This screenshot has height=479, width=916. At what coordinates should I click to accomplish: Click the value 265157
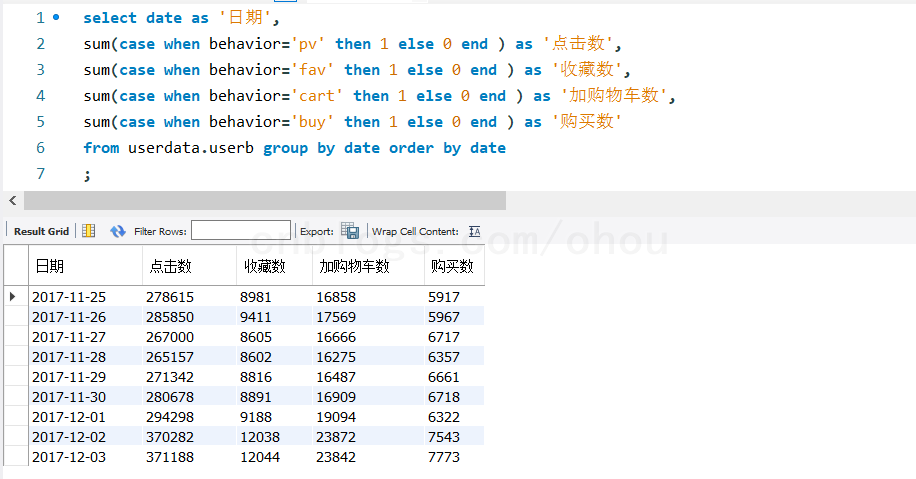coord(170,357)
